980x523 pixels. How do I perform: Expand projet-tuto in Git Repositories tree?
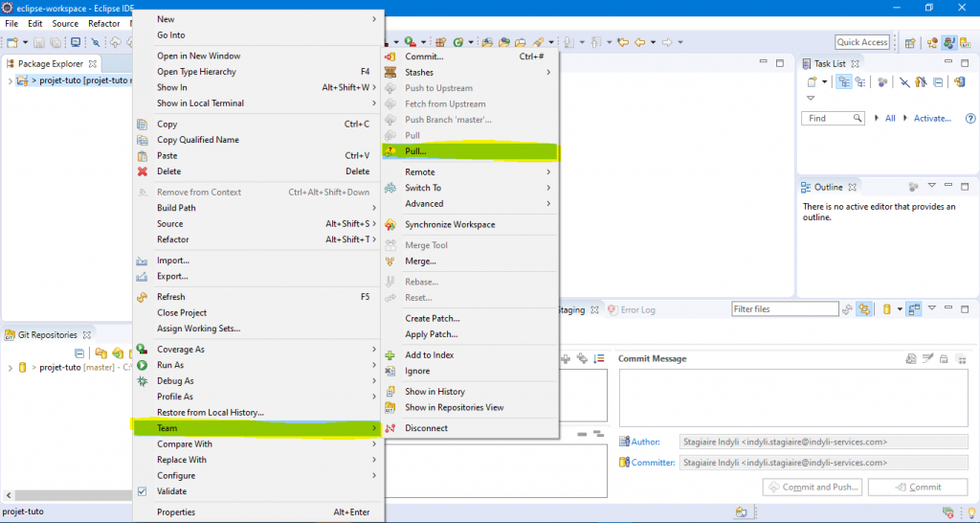coord(10,367)
